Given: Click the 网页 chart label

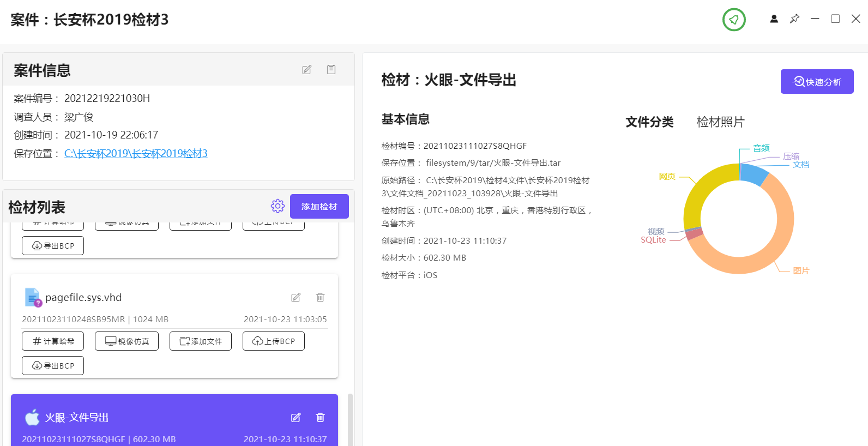Looking at the screenshot, I should (x=667, y=177).
